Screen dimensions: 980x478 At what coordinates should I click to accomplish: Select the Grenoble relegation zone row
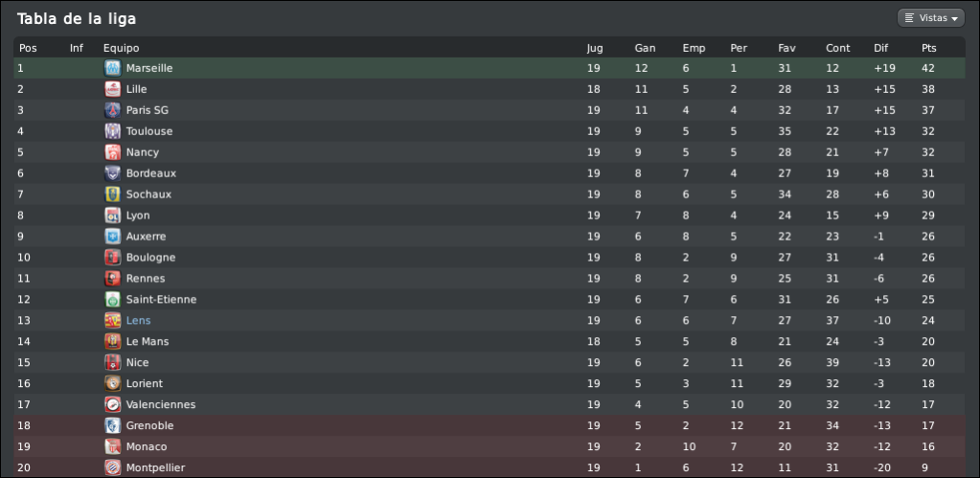[490, 425]
